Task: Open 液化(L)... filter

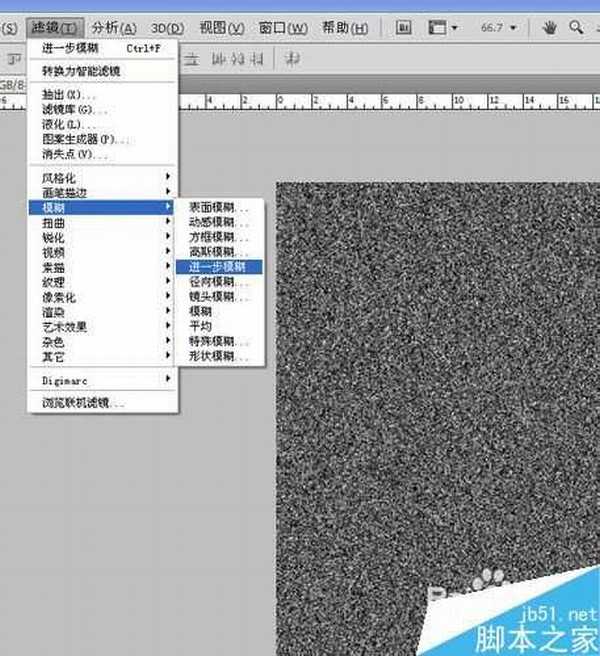Action: point(103,124)
